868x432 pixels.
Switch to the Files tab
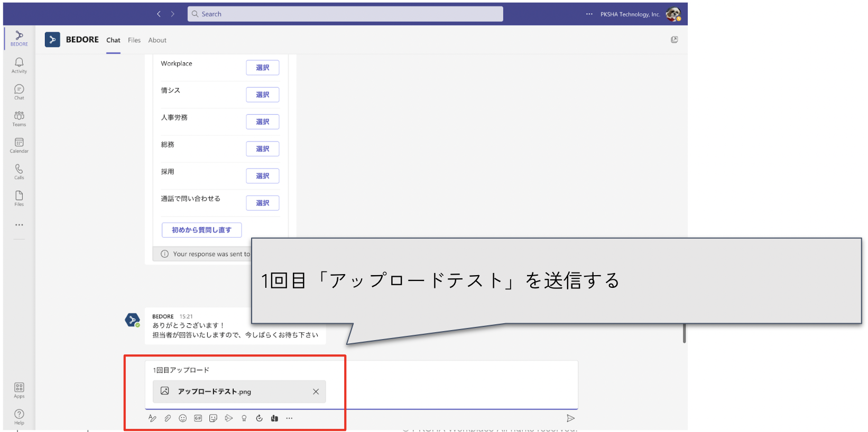click(x=134, y=40)
